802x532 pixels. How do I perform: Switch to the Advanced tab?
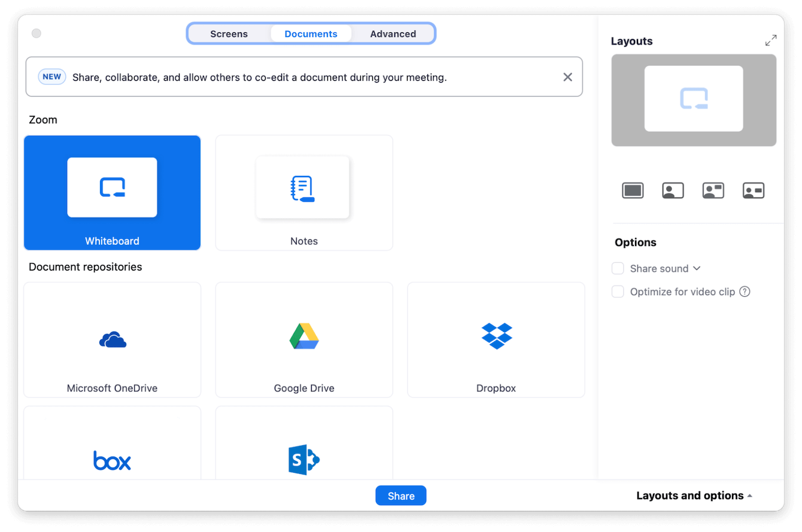(x=393, y=34)
